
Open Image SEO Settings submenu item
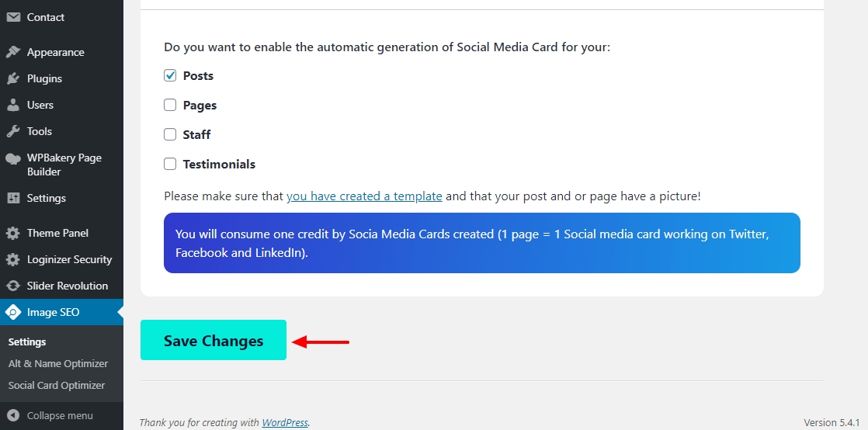[x=27, y=342]
